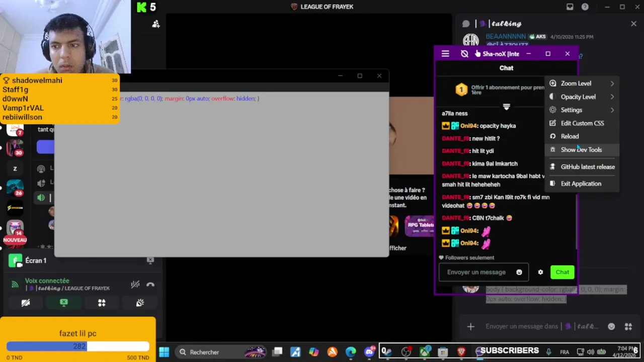Choose Edit Custom CSS menu entry

tap(582, 123)
